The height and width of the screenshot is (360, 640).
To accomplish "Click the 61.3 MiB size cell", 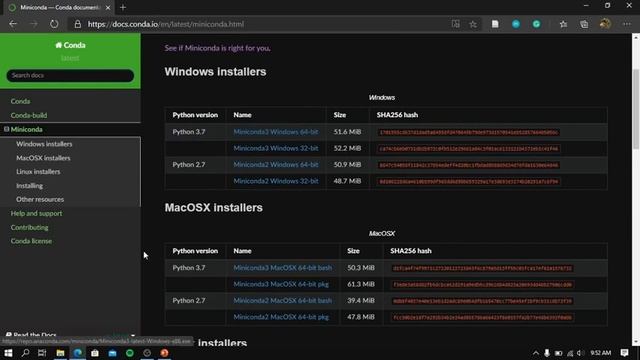I will 361,284.
